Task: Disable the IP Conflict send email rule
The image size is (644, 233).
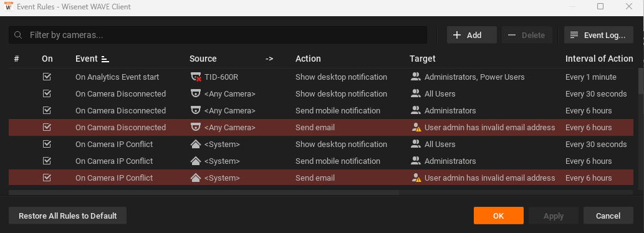Action: tap(47, 178)
